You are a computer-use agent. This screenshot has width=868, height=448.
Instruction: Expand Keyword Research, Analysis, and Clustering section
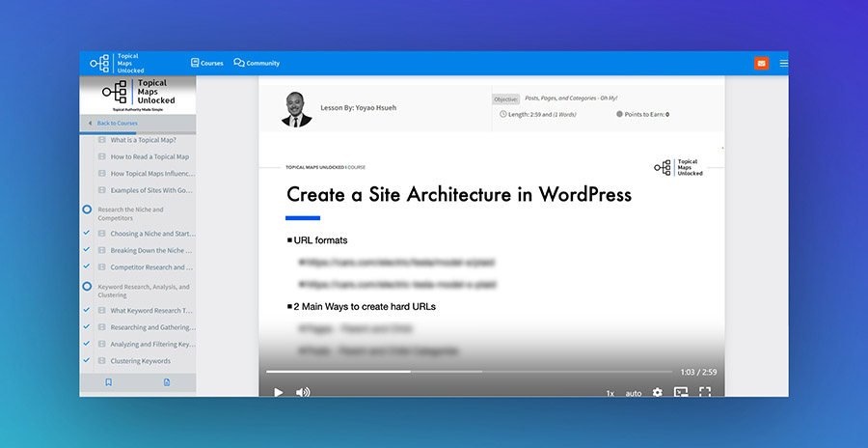pyautogui.click(x=144, y=291)
